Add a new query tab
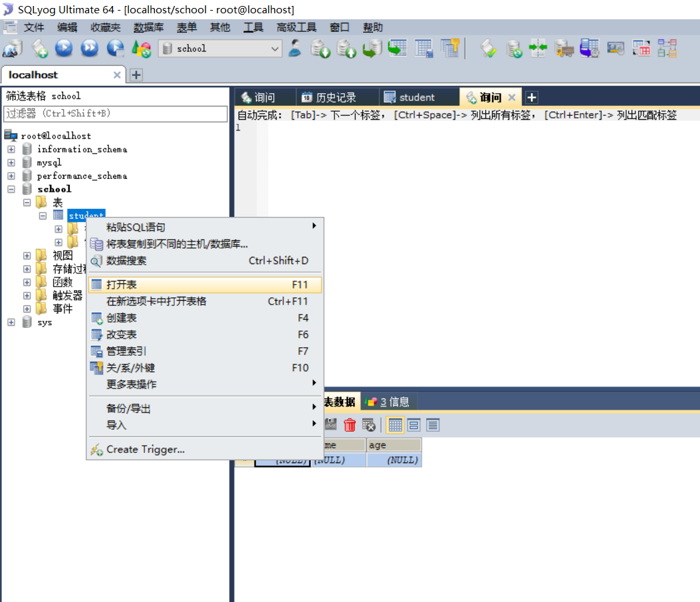This screenshot has width=700, height=602. point(532,97)
